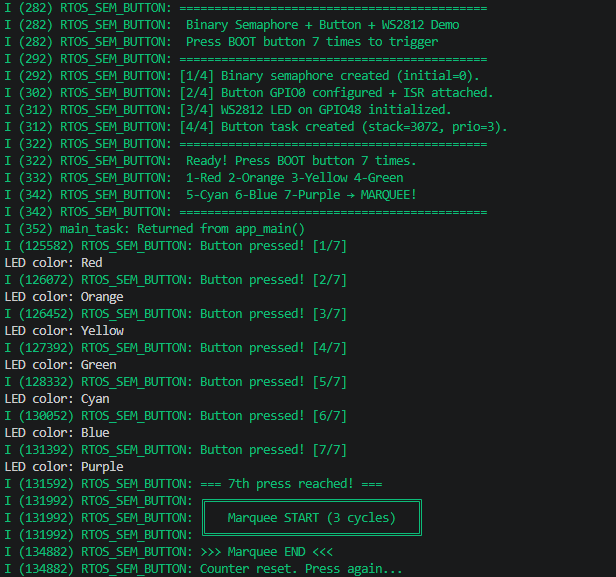Click the 'main_task: Returned from app_main()' line
This screenshot has width=616, height=577.
(154, 229)
